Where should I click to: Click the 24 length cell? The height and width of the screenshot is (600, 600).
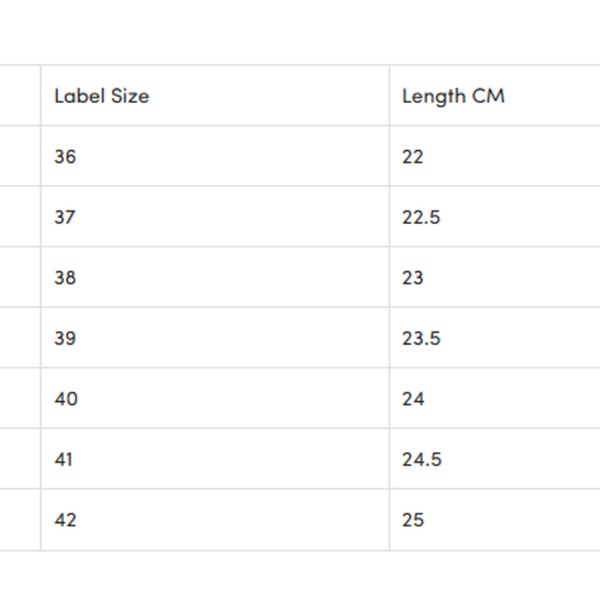(x=413, y=399)
